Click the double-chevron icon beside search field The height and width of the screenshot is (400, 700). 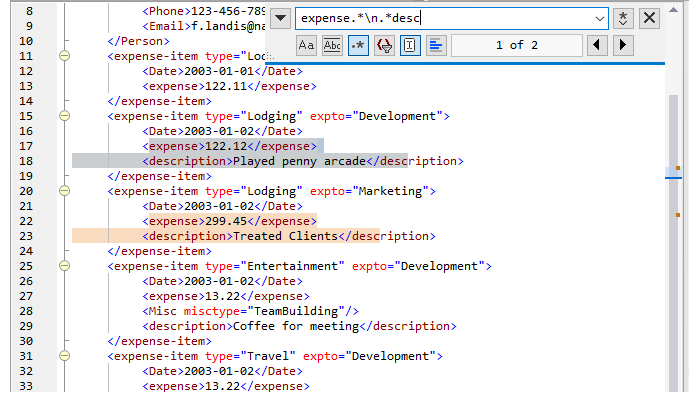tap(623, 18)
